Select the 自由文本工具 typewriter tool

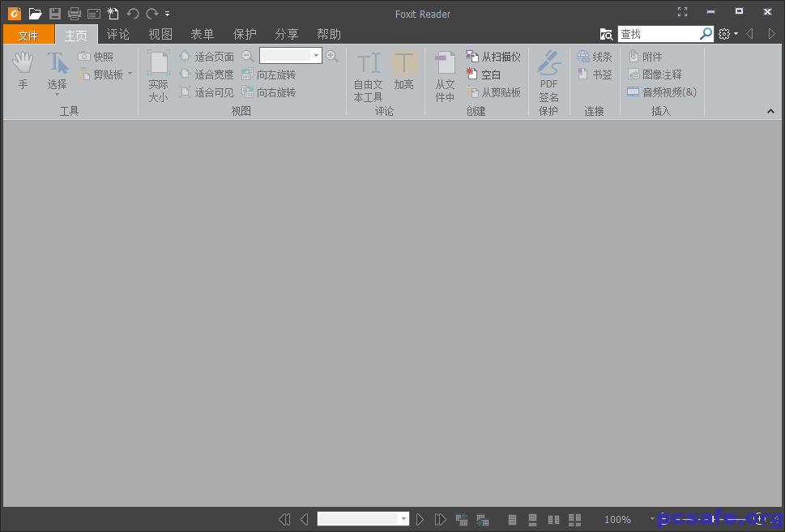(x=368, y=77)
